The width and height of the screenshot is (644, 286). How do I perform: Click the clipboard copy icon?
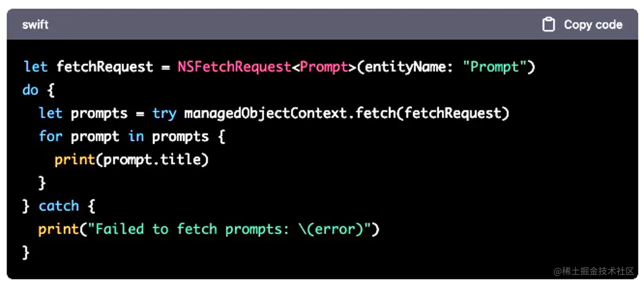tap(548, 25)
